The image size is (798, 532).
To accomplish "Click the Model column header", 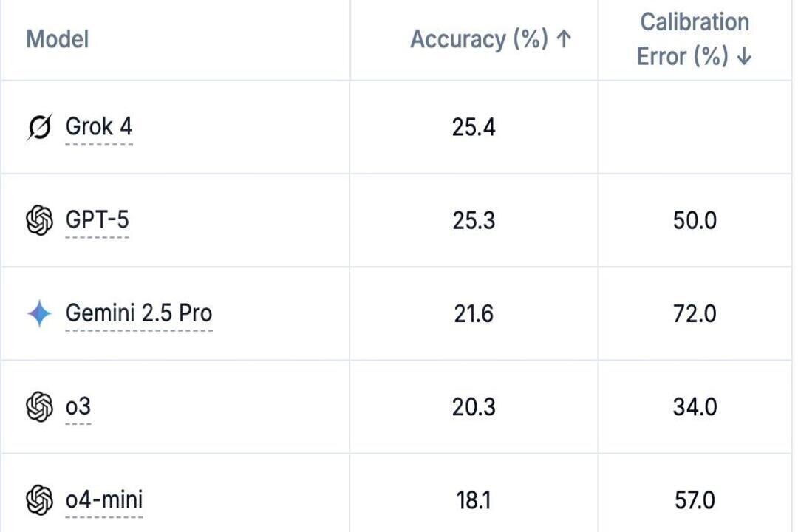I will click(58, 39).
